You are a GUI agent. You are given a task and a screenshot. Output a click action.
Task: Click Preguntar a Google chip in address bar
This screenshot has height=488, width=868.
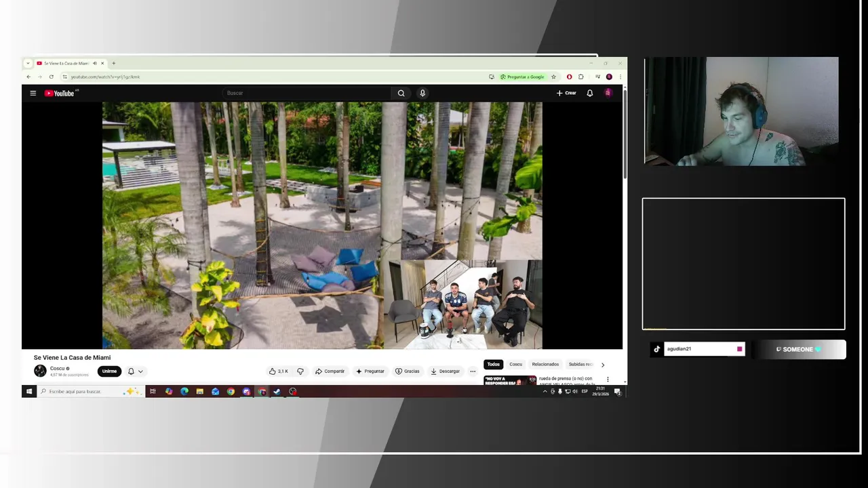pos(522,77)
